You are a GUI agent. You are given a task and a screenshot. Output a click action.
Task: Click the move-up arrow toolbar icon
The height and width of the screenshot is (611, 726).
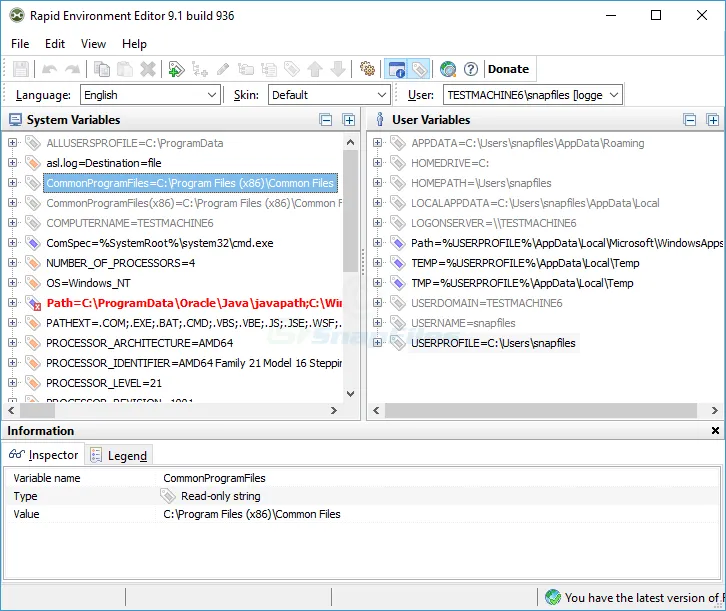point(315,69)
